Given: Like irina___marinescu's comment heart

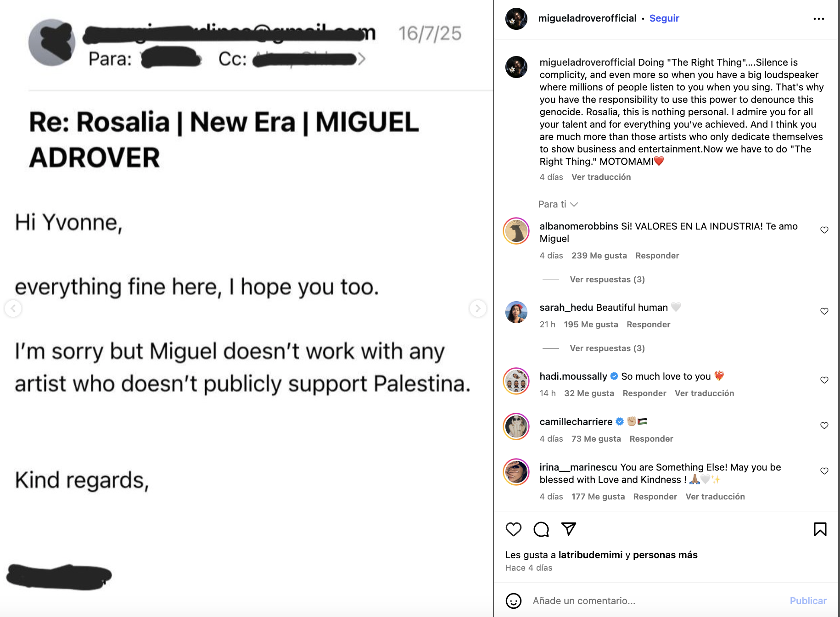Looking at the screenshot, I should pyautogui.click(x=823, y=471).
